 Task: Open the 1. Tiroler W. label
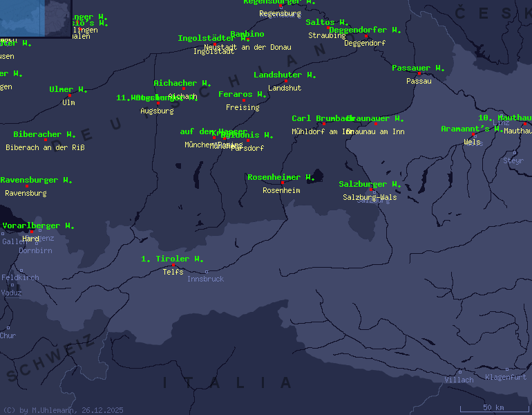tap(173, 259)
